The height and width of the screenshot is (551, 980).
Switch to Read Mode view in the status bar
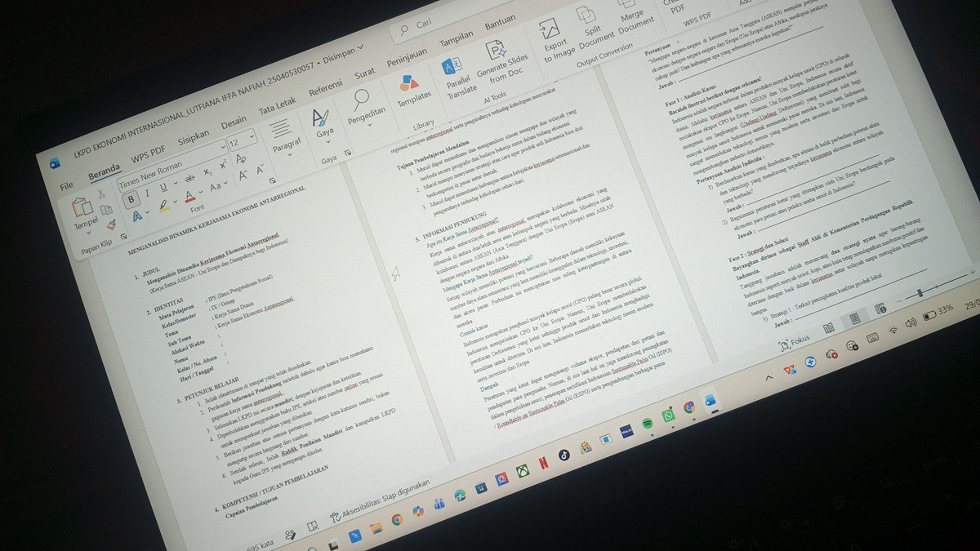coord(829,327)
